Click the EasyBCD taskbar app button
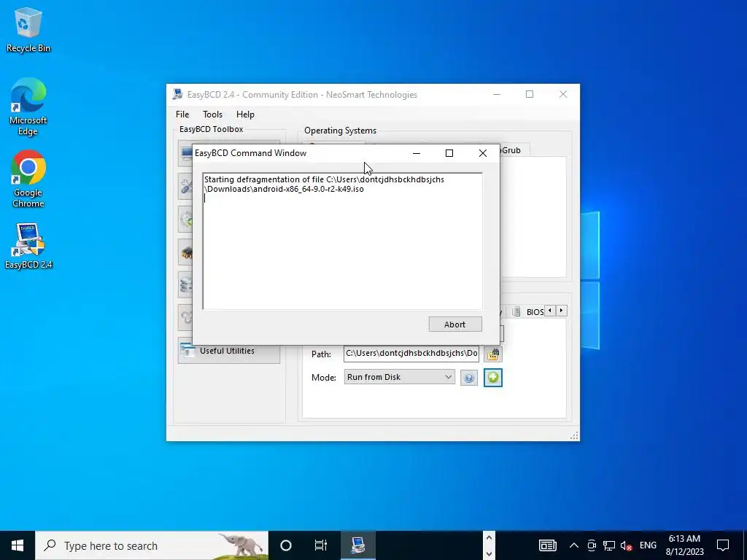 (x=357, y=545)
